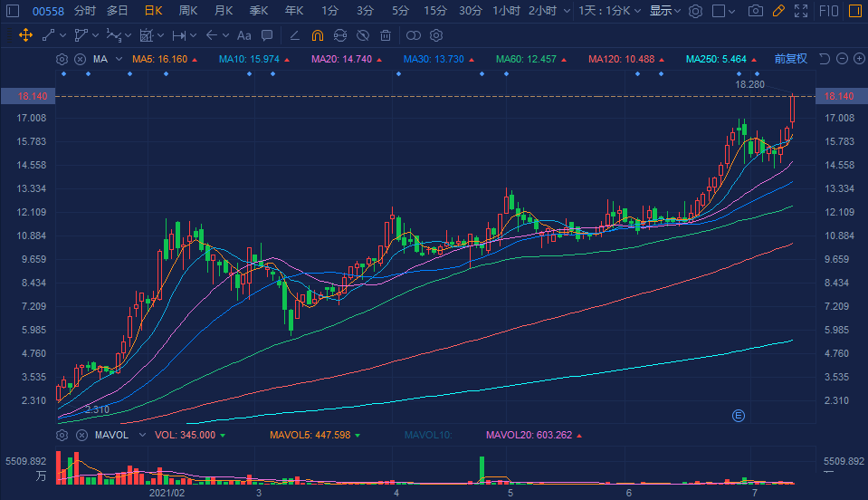The width and height of the screenshot is (868, 500).
Task: Select the text annotation Aa tool
Action: point(243,35)
